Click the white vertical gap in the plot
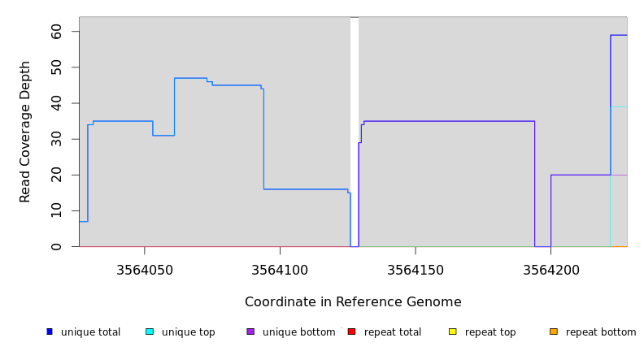 (x=355, y=130)
